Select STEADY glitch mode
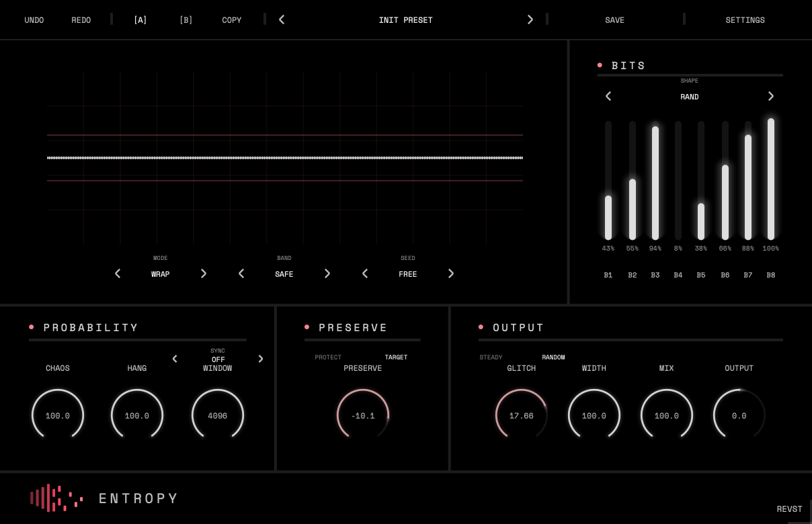Image resolution: width=812 pixels, height=524 pixels. point(491,357)
